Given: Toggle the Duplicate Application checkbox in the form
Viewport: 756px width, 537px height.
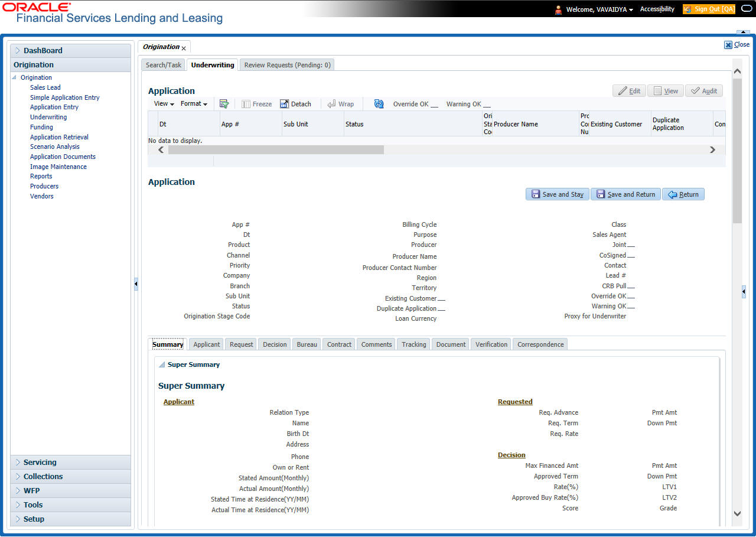Looking at the screenshot, I should (x=441, y=309).
